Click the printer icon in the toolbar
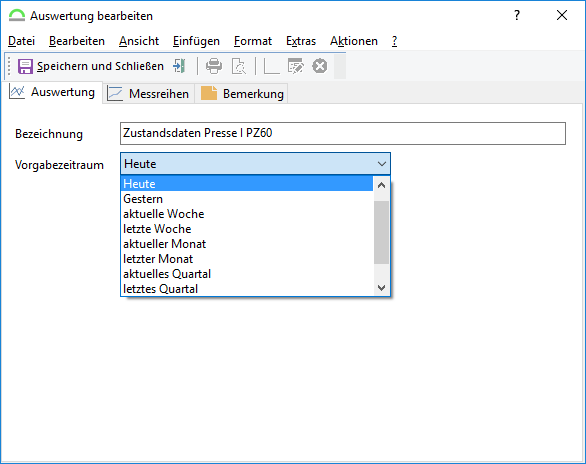 tap(214, 66)
